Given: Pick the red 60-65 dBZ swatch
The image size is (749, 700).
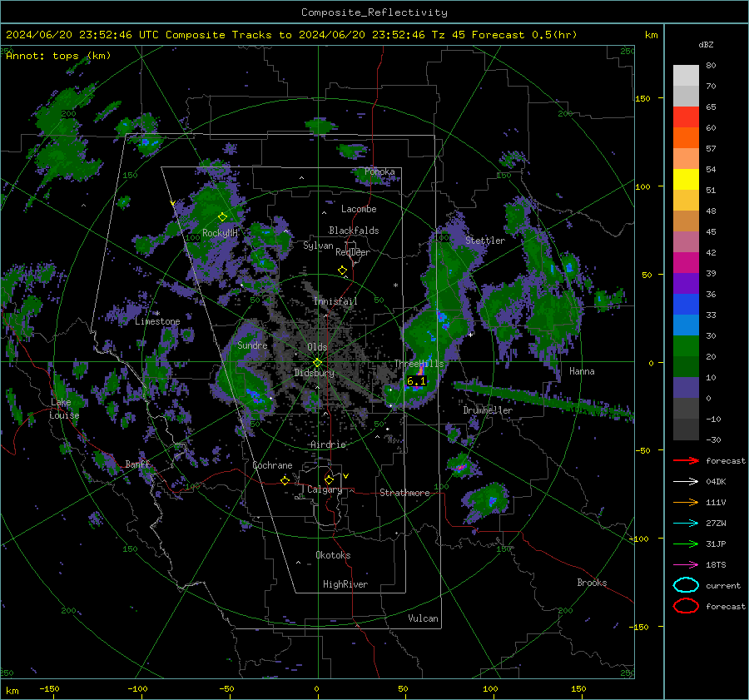Looking at the screenshot, I should pos(686,117).
